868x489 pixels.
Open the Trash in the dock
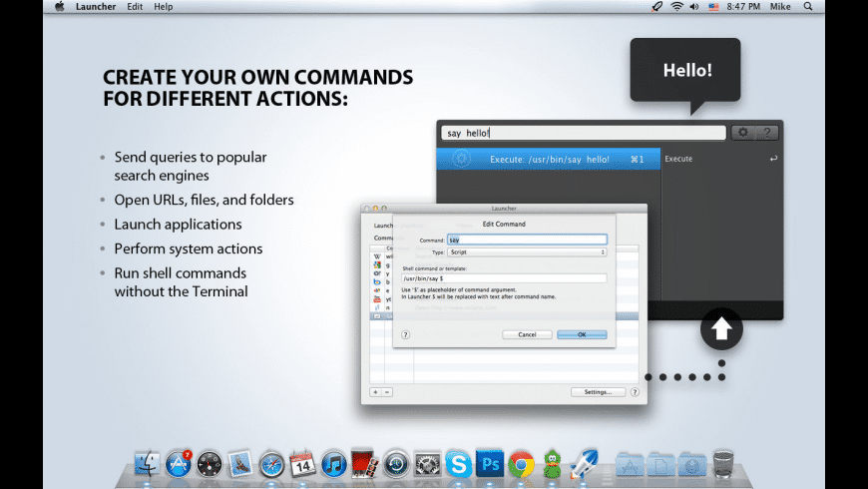[723, 464]
